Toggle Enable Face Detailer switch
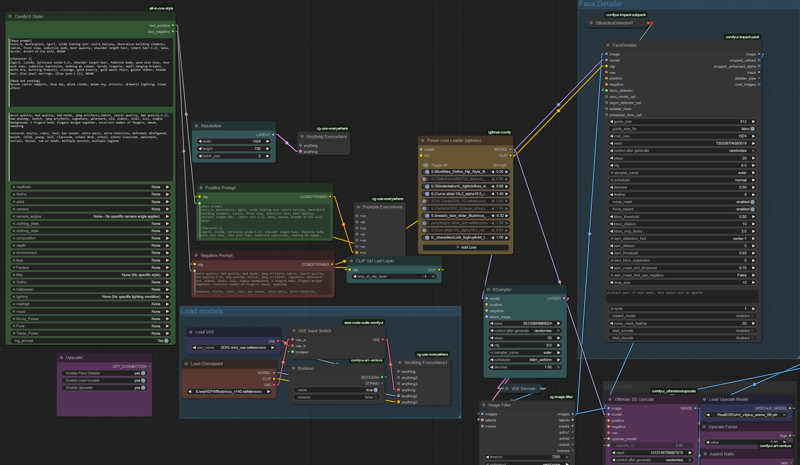The height and width of the screenshot is (465, 800). 143,372
